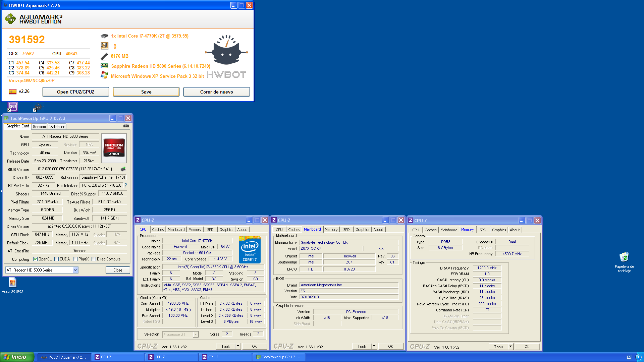
Task: Expand the Tools dropdown arrow in CPU tab window
Action: (x=238, y=347)
